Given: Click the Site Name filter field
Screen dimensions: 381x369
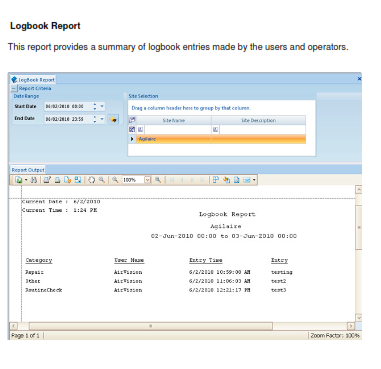Looking at the screenshot, I should [178, 129].
